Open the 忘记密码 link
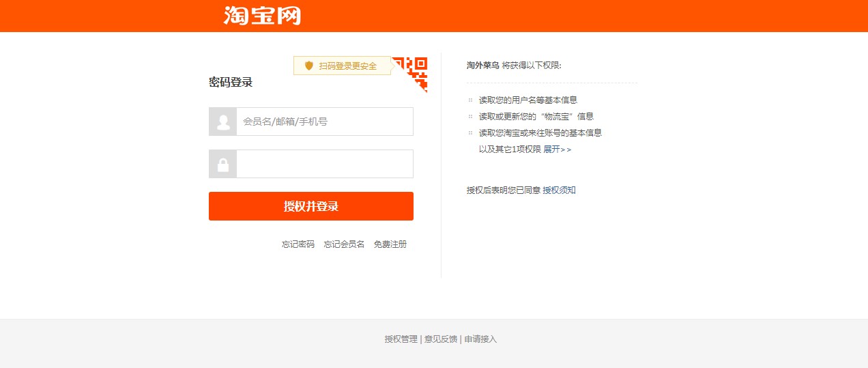The height and width of the screenshot is (368, 868). click(298, 244)
